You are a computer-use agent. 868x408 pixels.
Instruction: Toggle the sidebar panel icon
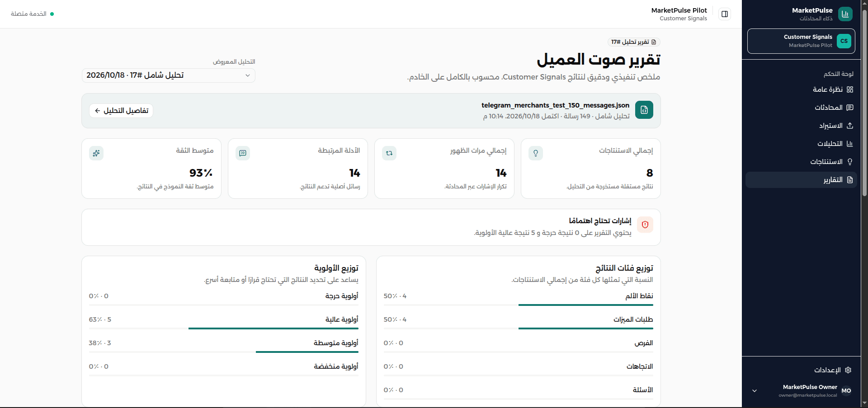[x=725, y=14]
